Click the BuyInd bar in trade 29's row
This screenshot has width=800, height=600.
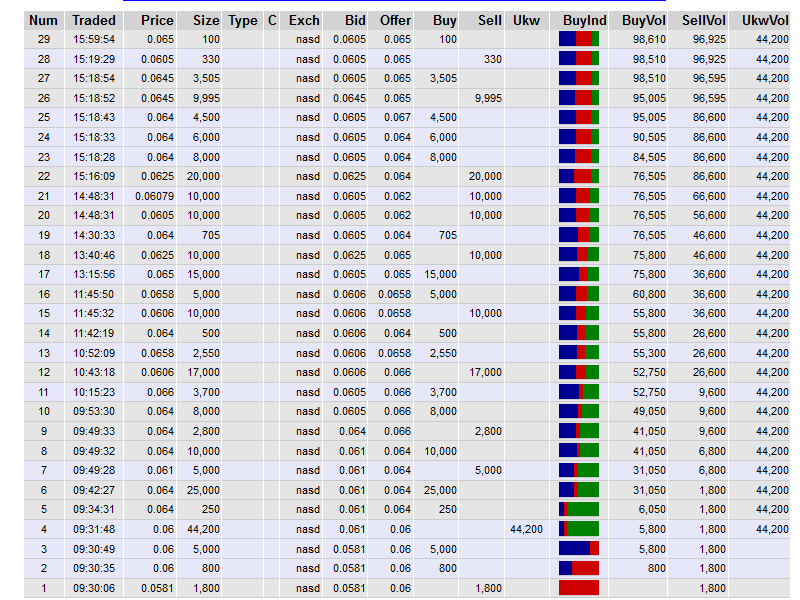(579, 39)
